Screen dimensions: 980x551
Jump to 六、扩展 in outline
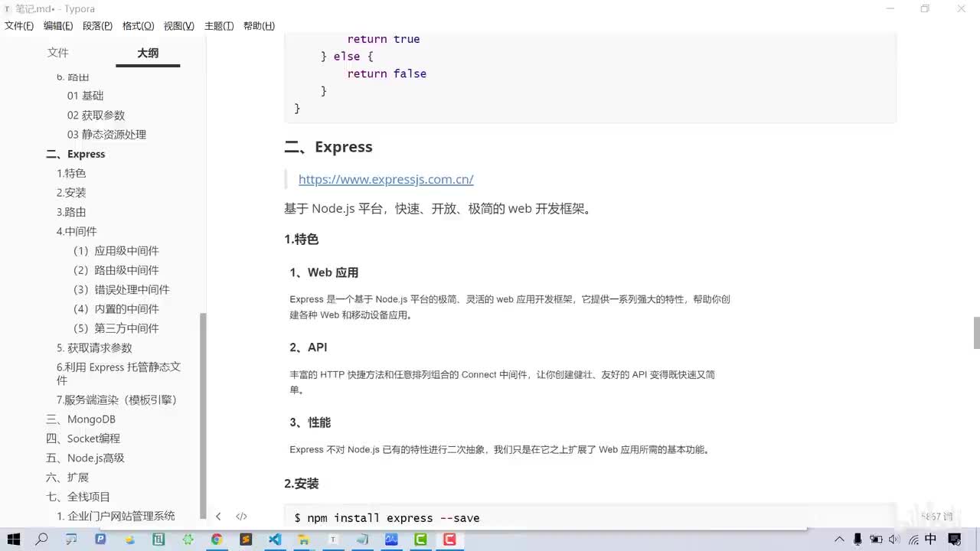click(x=67, y=478)
